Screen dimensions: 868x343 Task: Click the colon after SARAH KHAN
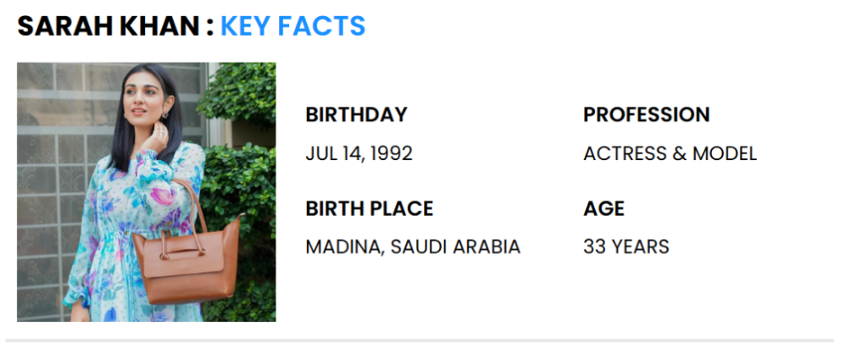209,28
